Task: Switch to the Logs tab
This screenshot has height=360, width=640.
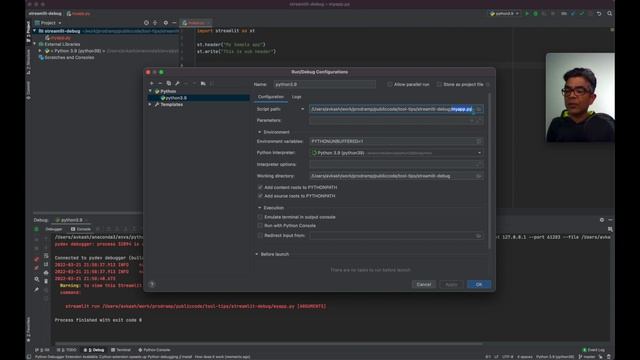Action: [297, 97]
